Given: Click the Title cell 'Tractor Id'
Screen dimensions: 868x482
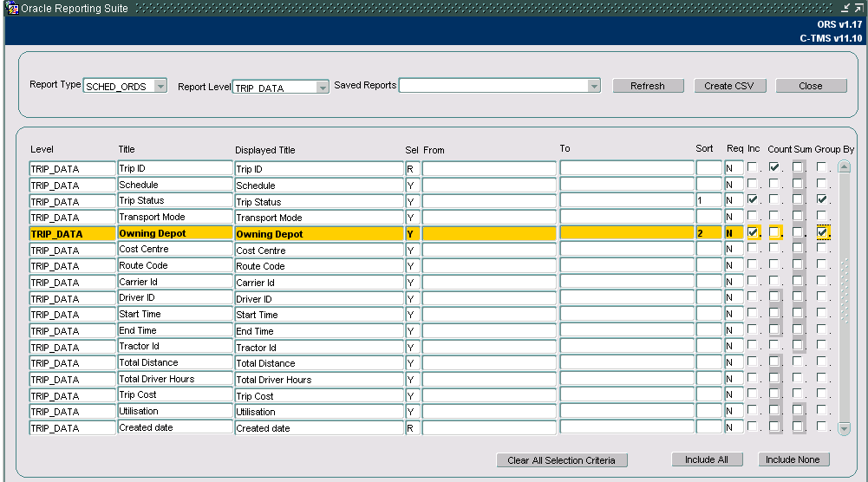Looking at the screenshot, I should click(x=175, y=346).
